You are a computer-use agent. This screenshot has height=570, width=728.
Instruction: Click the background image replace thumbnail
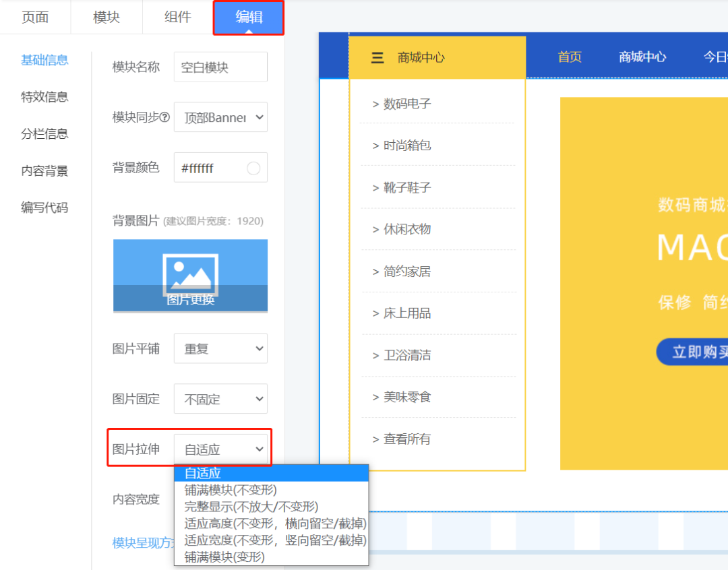click(190, 276)
